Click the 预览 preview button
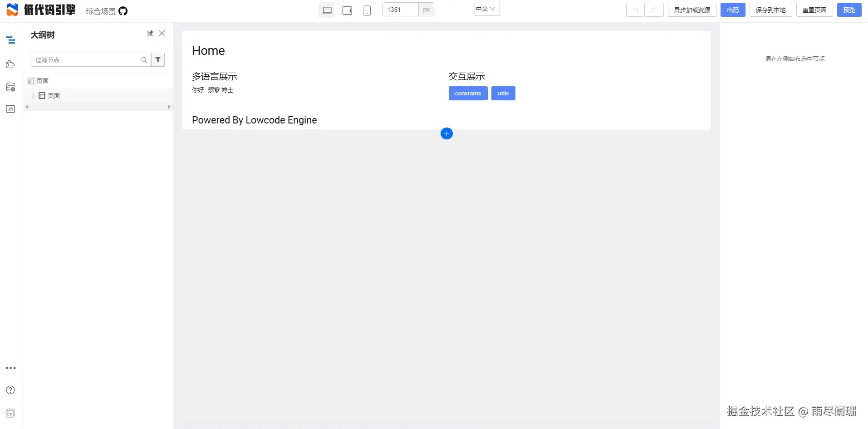Viewport: 868px width, 429px height. pos(849,10)
